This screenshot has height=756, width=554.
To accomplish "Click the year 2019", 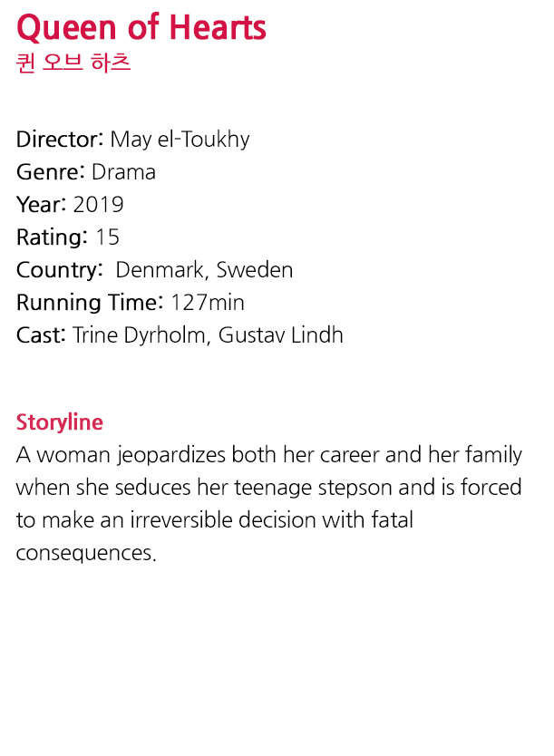I will [98, 205].
